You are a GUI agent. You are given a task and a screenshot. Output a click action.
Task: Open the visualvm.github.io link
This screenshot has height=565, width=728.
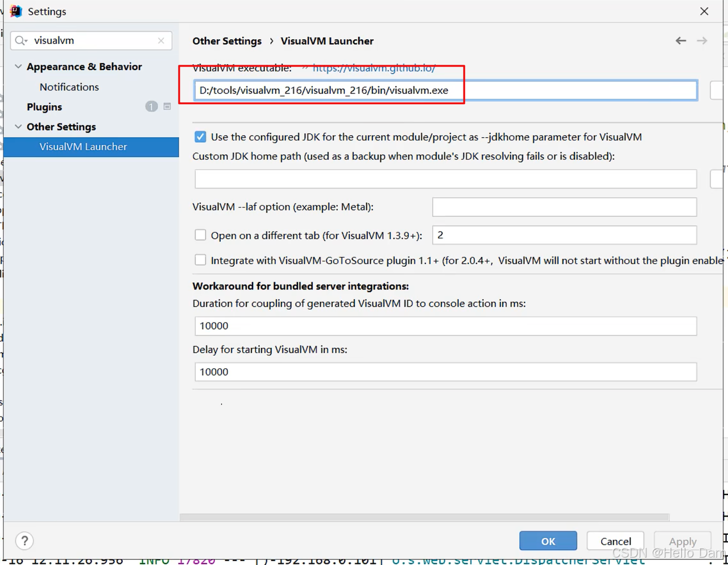tap(374, 68)
